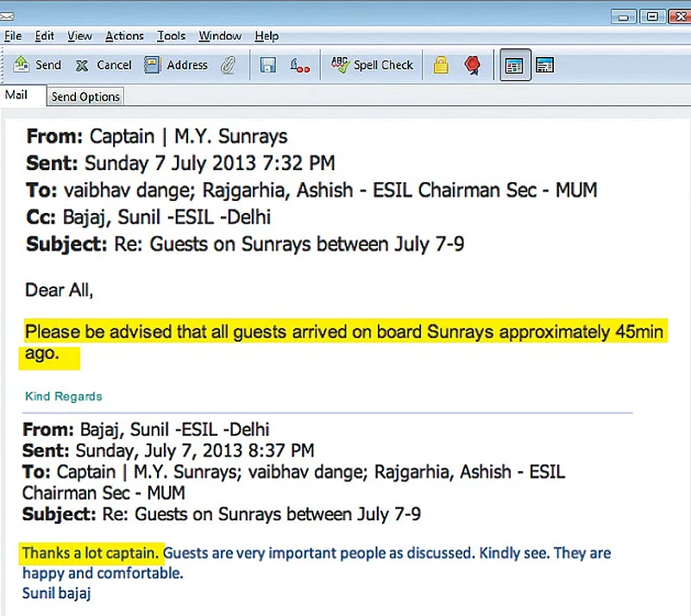Run Spell Check from toolbar
The width and height of the screenshot is (691, 616).
[x=373, y=66]
